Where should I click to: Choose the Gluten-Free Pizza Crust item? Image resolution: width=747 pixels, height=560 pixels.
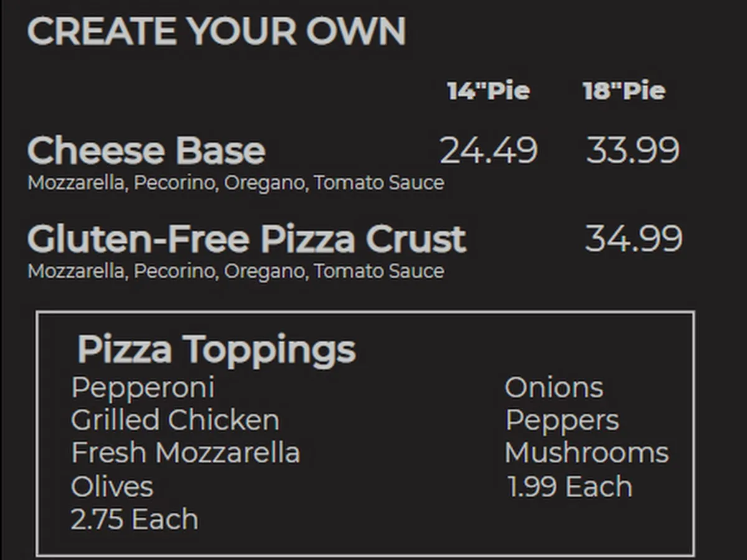pyautogui.click(x=247, y=239)
